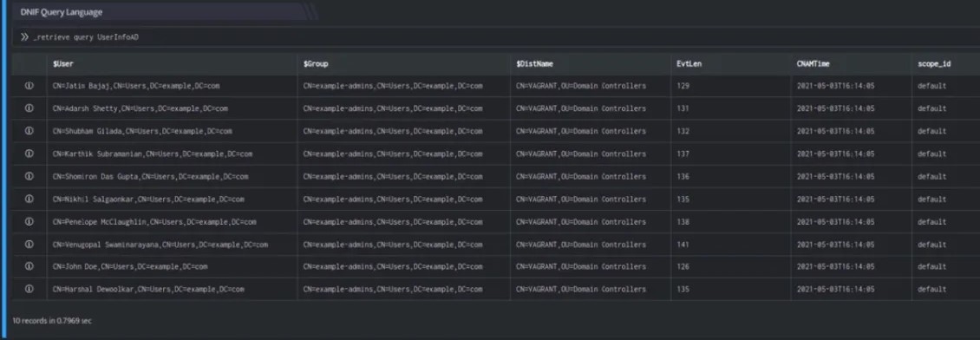
Task: Click EvtLen value 126
Action: pos(683,267)
